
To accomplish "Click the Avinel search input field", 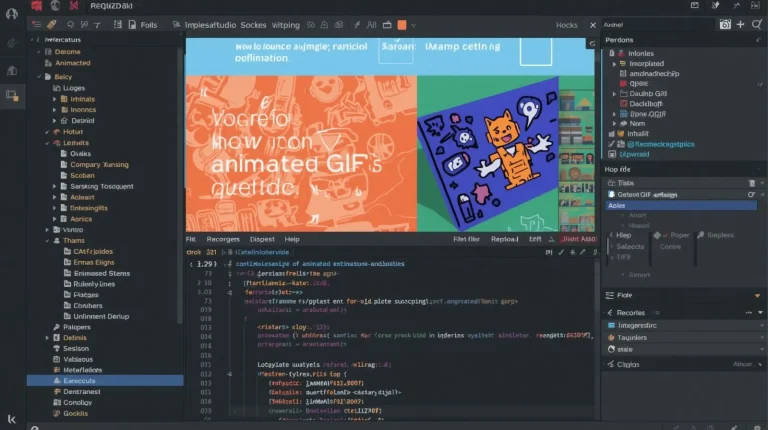I will (659, 24).
